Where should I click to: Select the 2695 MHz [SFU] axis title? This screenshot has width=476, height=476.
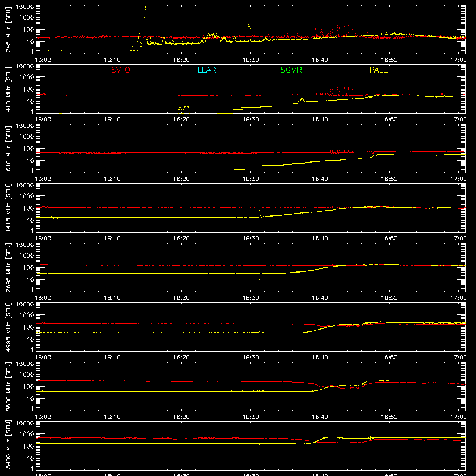pyautogui.click(x=8, y=267)
